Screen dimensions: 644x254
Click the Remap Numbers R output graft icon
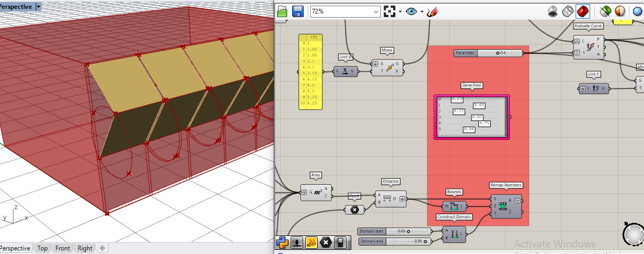pos(519,200)
